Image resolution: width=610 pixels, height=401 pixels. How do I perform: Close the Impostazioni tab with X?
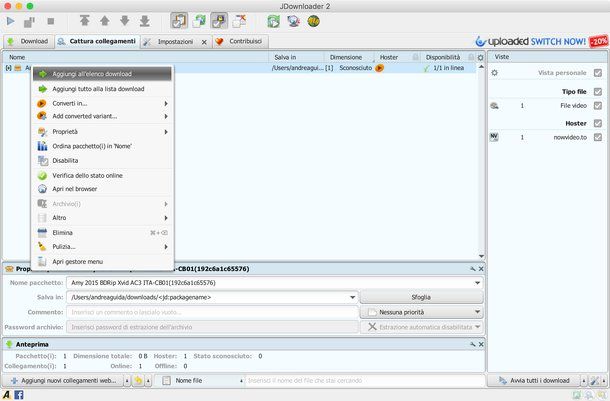pyautogui.click(x=204, y=42)
